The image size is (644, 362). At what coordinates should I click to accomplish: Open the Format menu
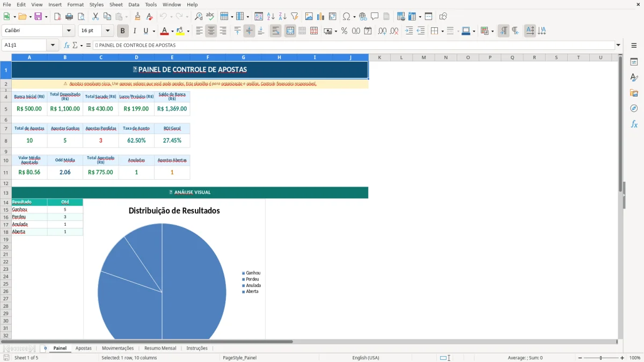point(75,4)
